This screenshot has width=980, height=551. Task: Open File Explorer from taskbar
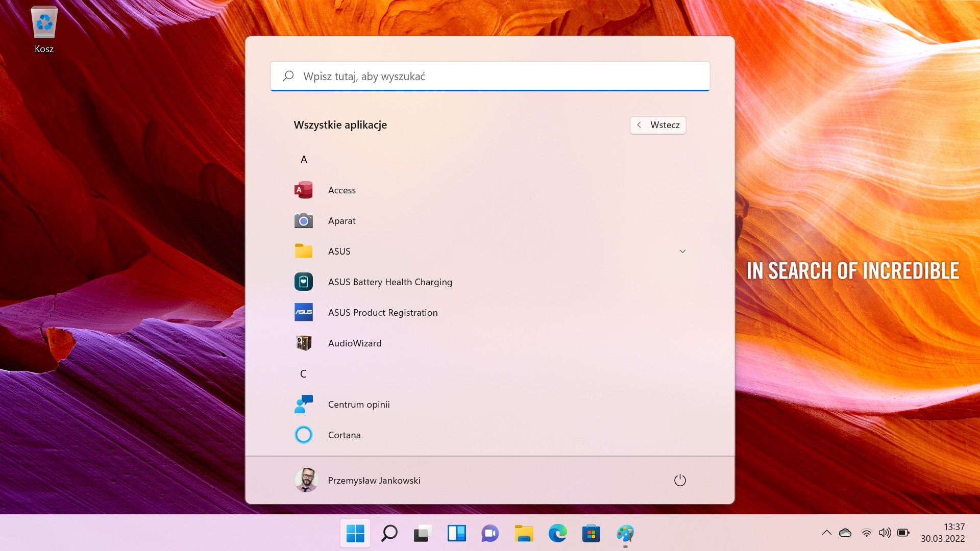(x=524, y=534)
